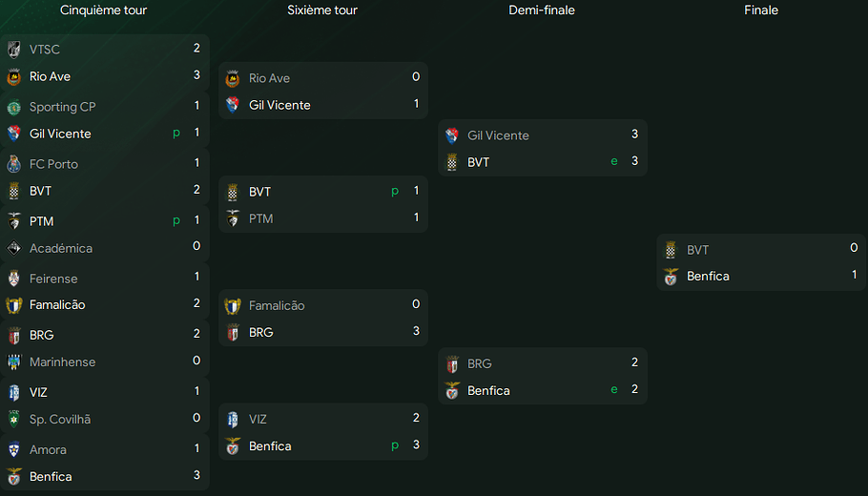Click the Sp. Covilhã club crest

click(x=14, y=420)
